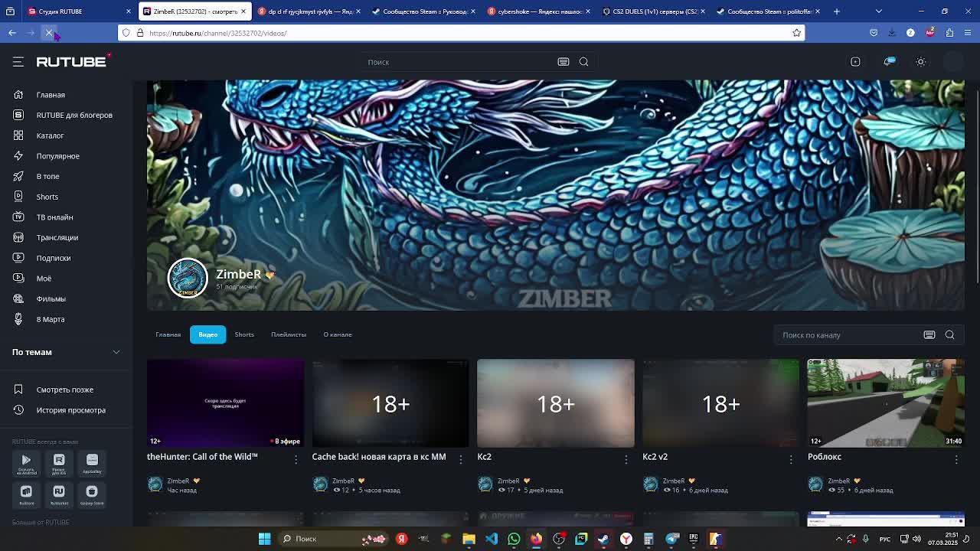Screen dimensions: 980x551
Task: Open options menu for Cache back video
Action: (x=461, y=459)
